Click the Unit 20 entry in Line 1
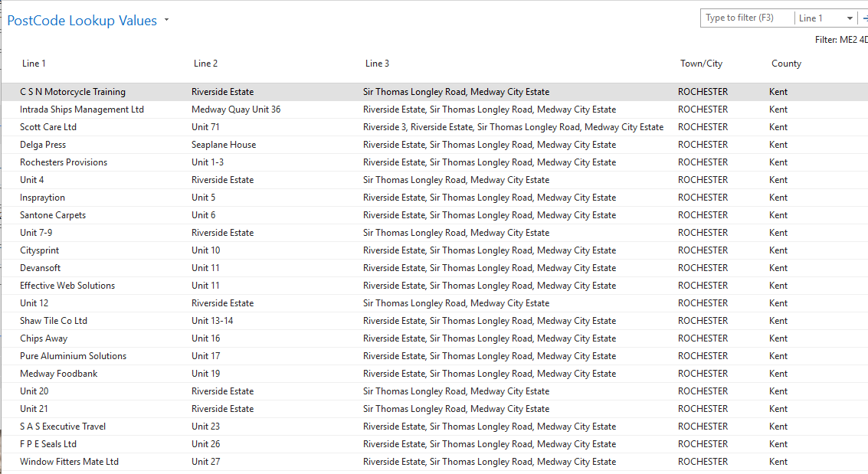The height and width of the screenshot is (474, 868). coord(34,391)
